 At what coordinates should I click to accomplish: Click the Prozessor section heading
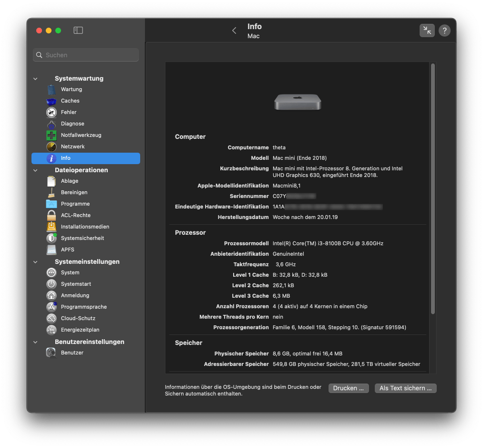pos(190,232)
